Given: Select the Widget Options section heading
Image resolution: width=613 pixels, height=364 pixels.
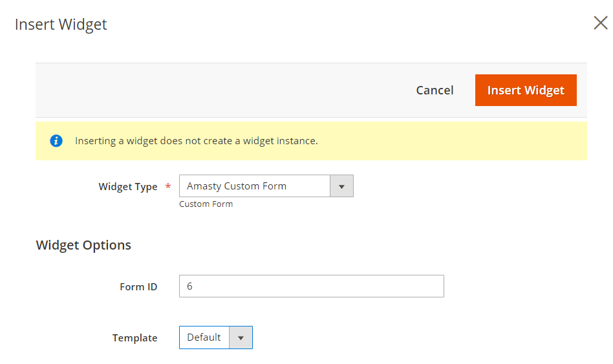Looking at the screenshot, I should click(83, 245).
